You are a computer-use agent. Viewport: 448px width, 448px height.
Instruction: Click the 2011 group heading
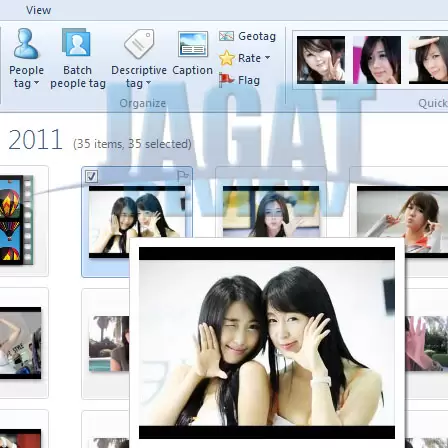[35, 140]
